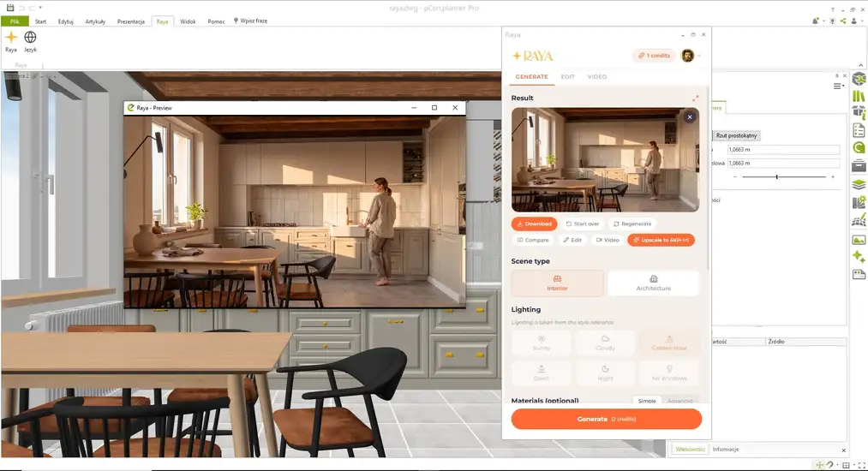868x471 pixels.
Task: Click the Wpisz frazę search field
Action: (253, 21)
